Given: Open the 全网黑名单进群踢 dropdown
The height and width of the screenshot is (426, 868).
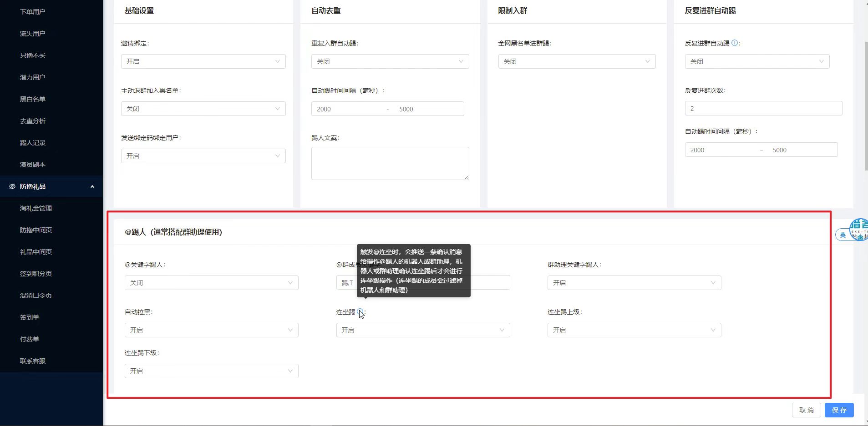Looking at the screenshot, I should [x=576, y=61].
